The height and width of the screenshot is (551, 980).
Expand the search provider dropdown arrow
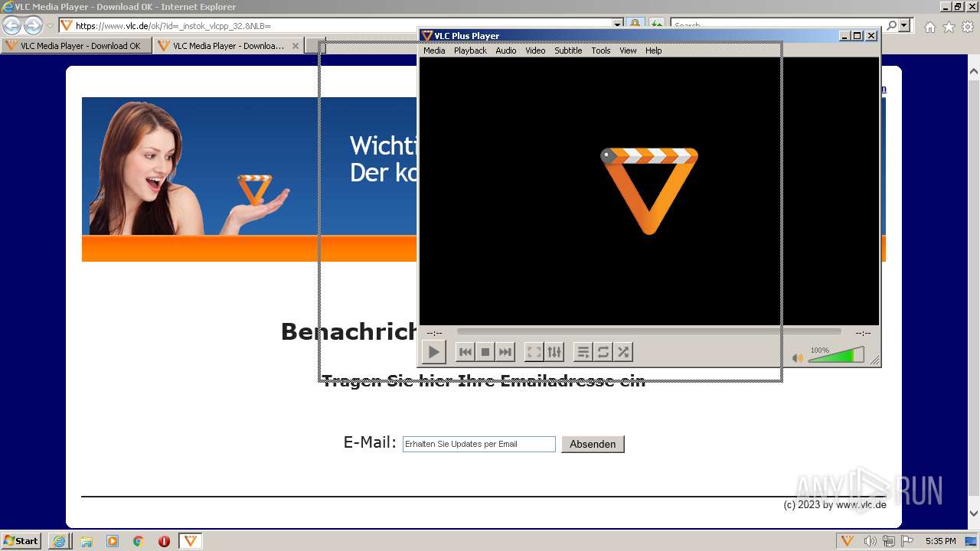click(905, 25)
